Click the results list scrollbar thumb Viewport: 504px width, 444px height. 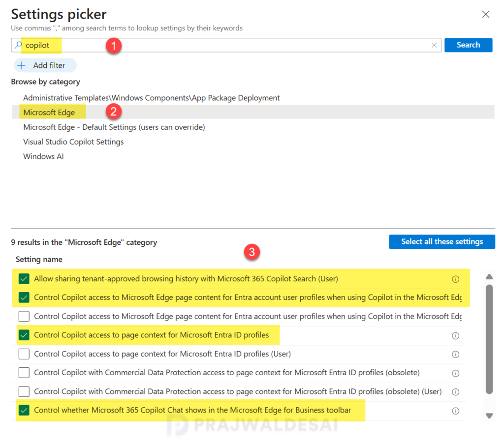point(489,339)
